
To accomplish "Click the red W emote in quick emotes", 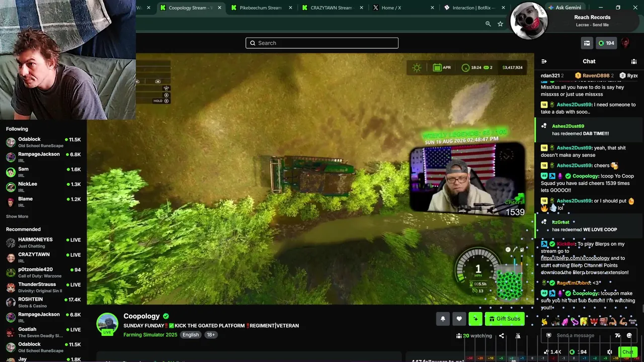I will point(593,321).
